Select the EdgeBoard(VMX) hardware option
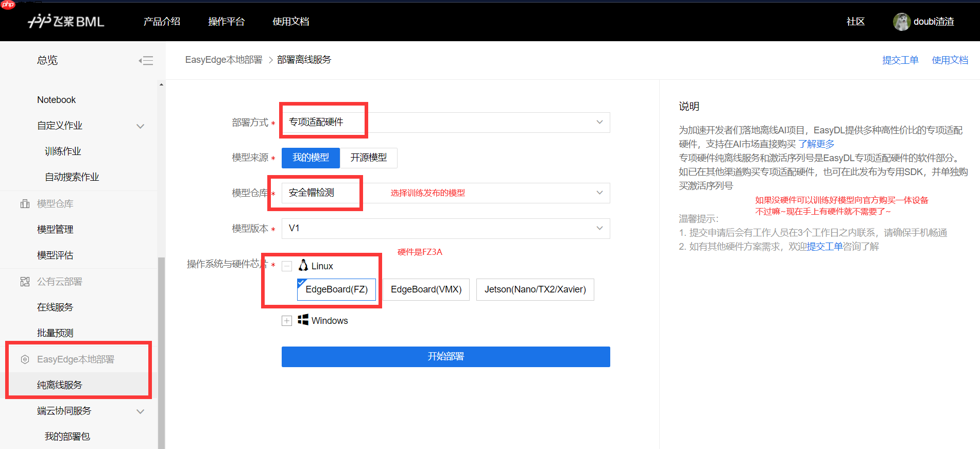The width and height of the screenshot is (980, 449). (x=426, y=289)
